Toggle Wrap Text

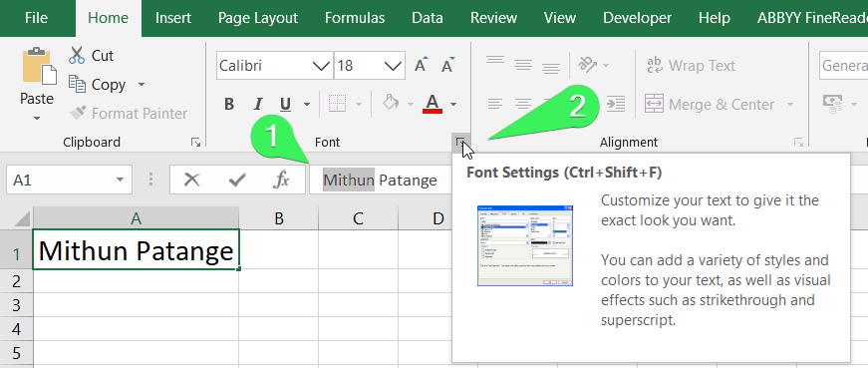click(691, 66)
